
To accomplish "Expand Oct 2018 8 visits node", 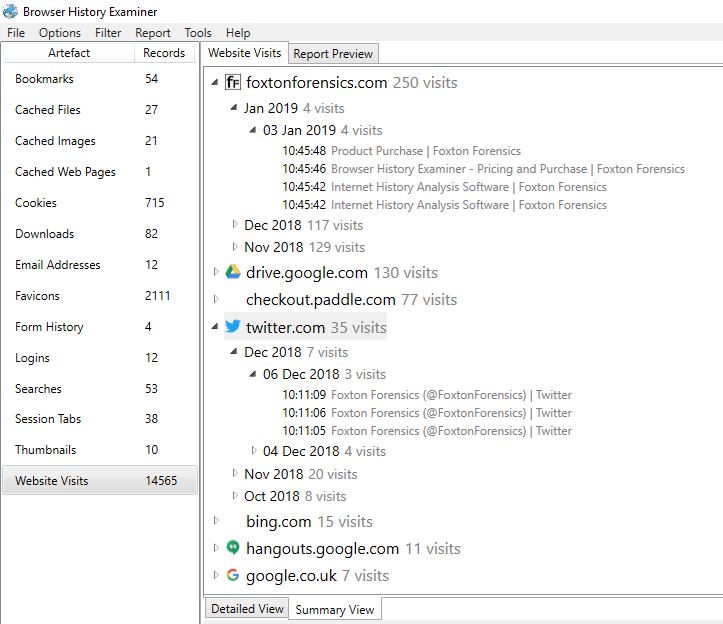I will click(x=234, y=496).
